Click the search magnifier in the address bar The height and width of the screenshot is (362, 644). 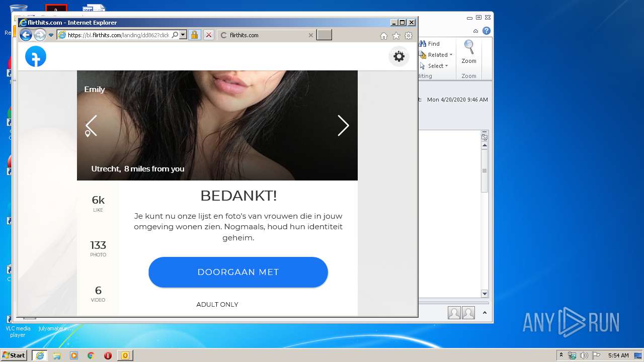coord(175,35)
